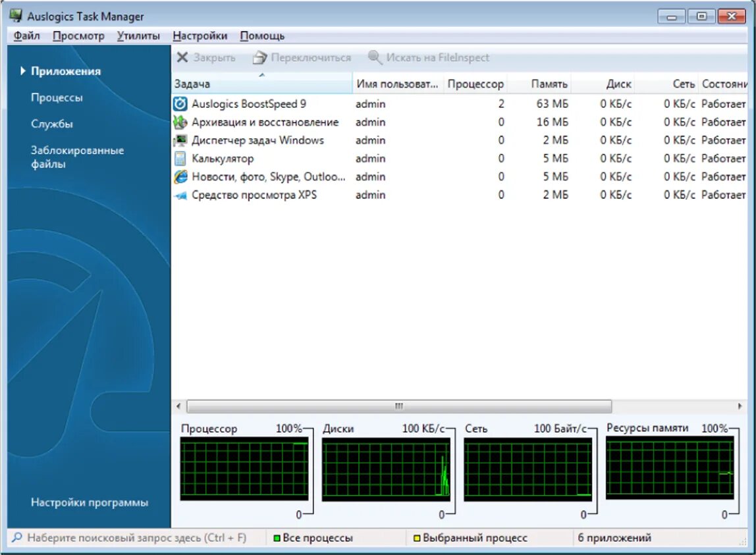Select the Архивация и восстановление task name
The height and width of the screenshot is (555, 756).
[265, 122]
